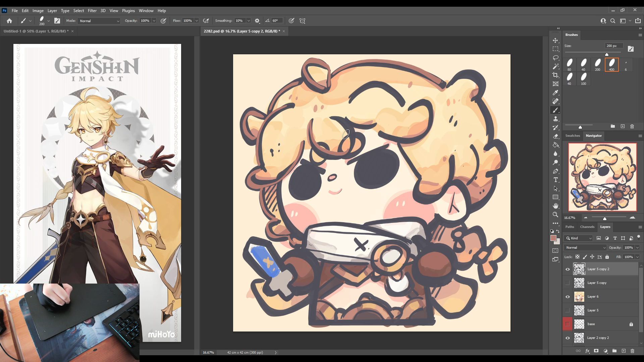
Task: Turn layer filtering switch on or off
Action: 639,237
